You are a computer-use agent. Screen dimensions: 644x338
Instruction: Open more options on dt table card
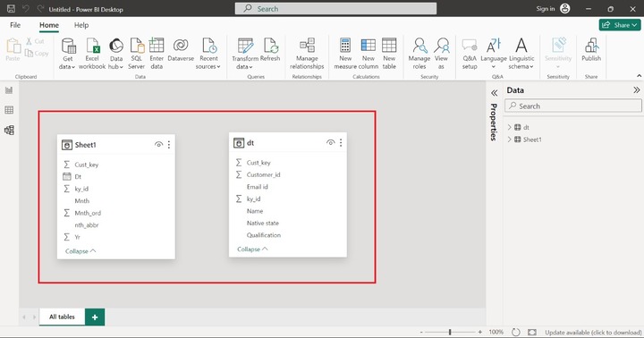coord(341,142)
